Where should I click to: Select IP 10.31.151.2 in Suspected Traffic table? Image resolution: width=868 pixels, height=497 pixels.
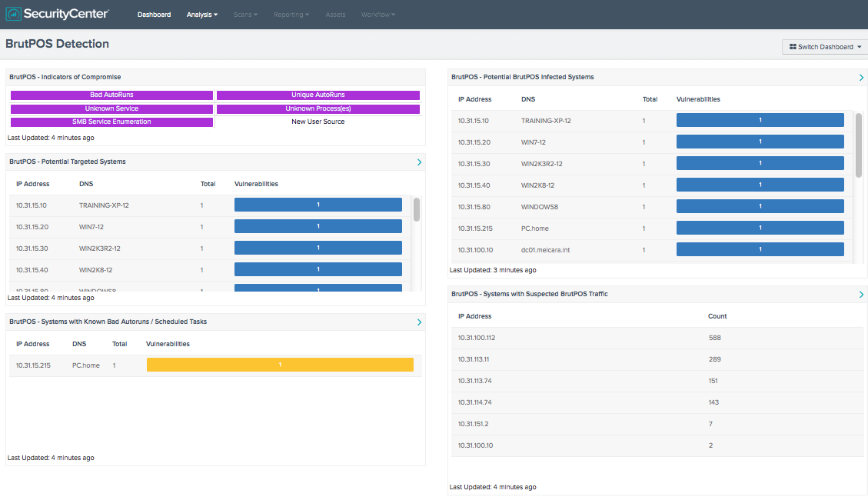tap(474, 425)
